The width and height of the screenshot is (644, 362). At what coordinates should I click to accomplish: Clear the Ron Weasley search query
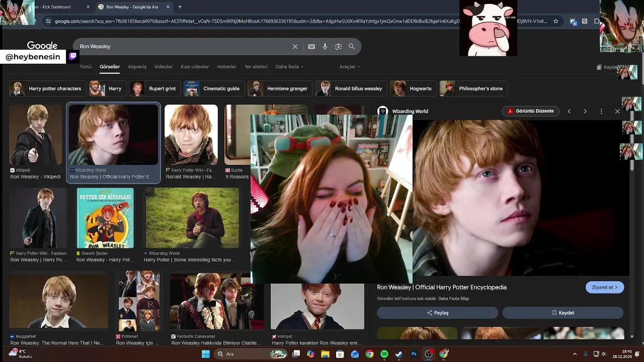click(x=295, y=46)
